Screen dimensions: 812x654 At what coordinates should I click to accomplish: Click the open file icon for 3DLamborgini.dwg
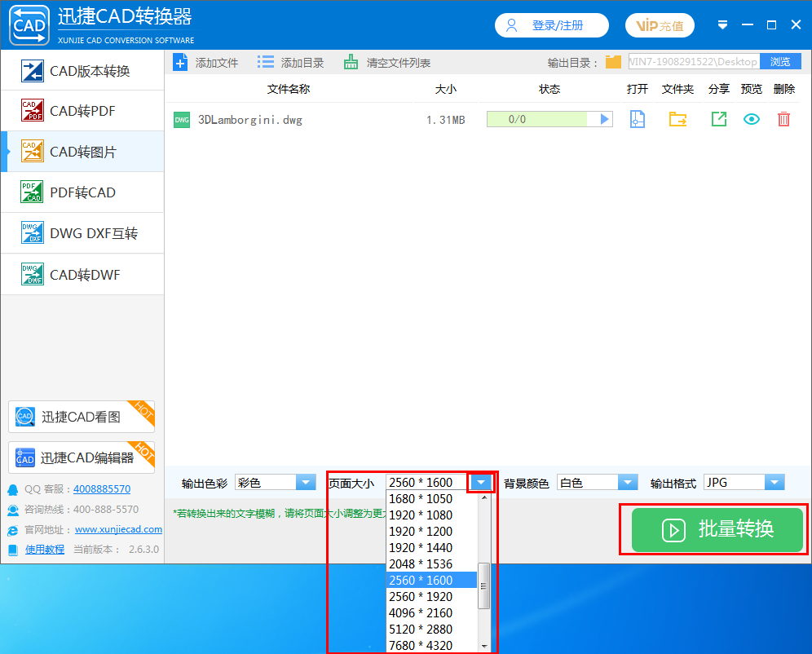(638, 120)
